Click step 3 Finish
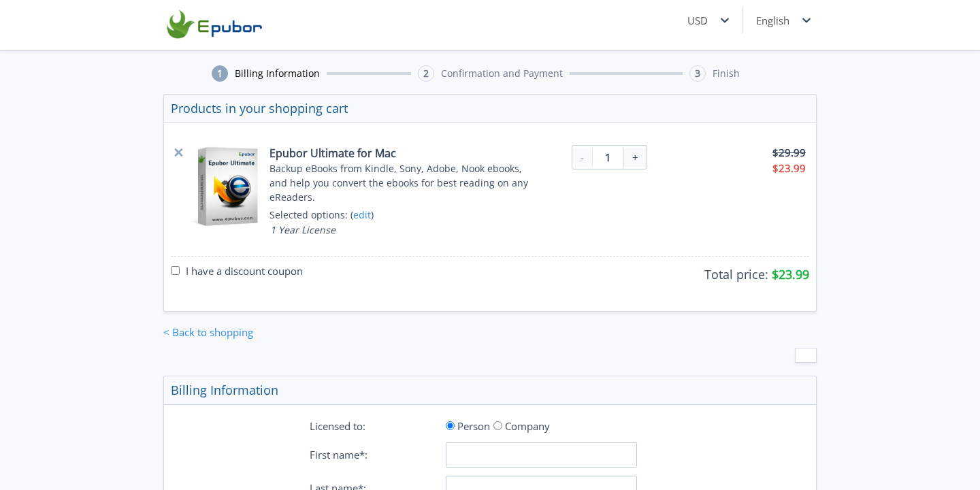 pyautogui.click(x=714, y=73)
